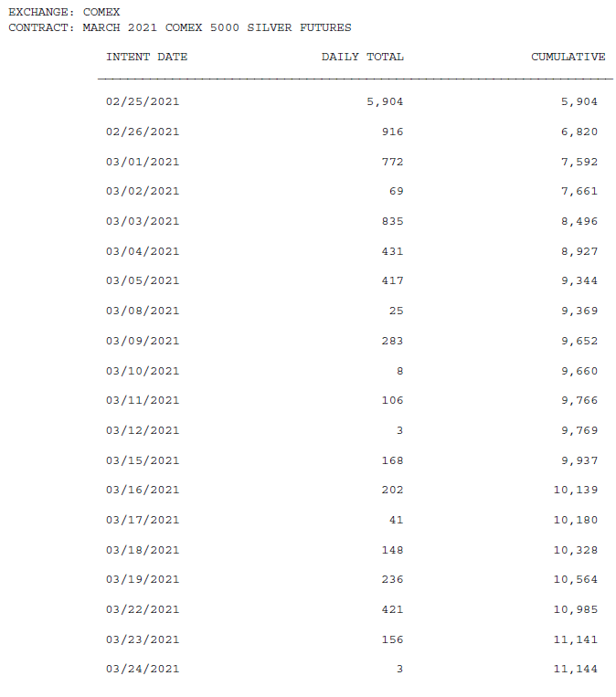Click cumulative value 10,180

576,520
